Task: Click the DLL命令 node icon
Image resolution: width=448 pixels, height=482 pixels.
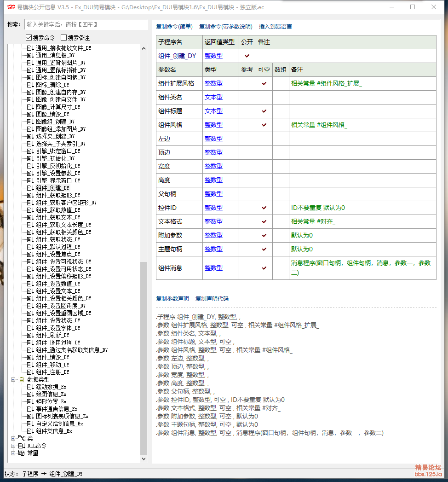Action: (x=21, y=446)
